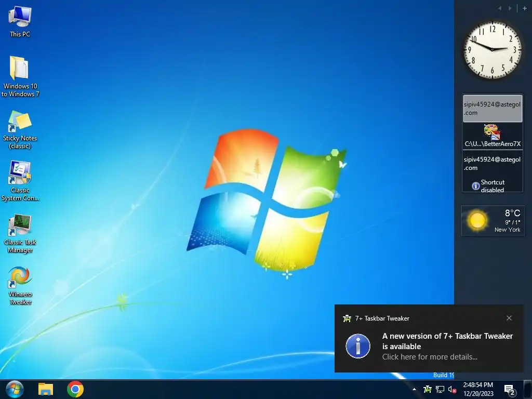Click the Shortcut disabled info icon
Screen dimensions: 532x399
pos(476,186)
